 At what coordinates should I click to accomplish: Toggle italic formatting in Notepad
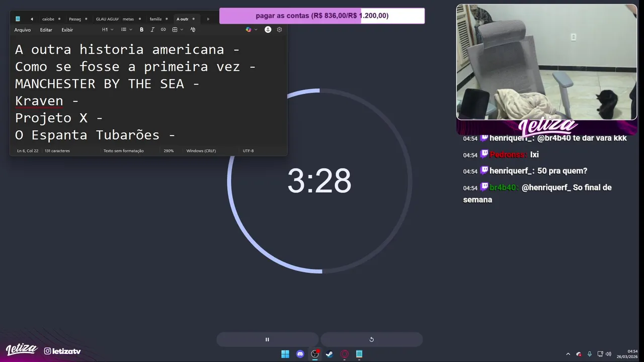152,30
